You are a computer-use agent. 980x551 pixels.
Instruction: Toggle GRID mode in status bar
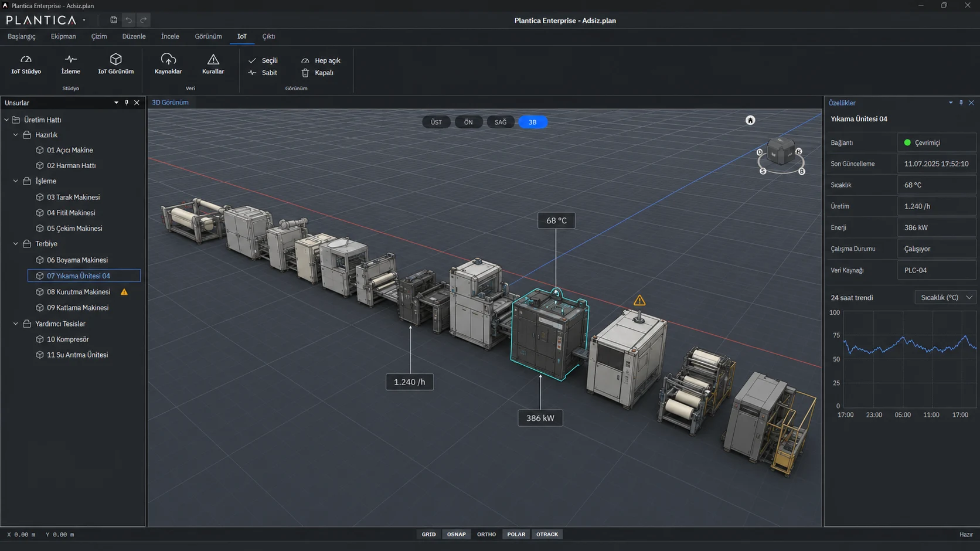tap(429, 535)
